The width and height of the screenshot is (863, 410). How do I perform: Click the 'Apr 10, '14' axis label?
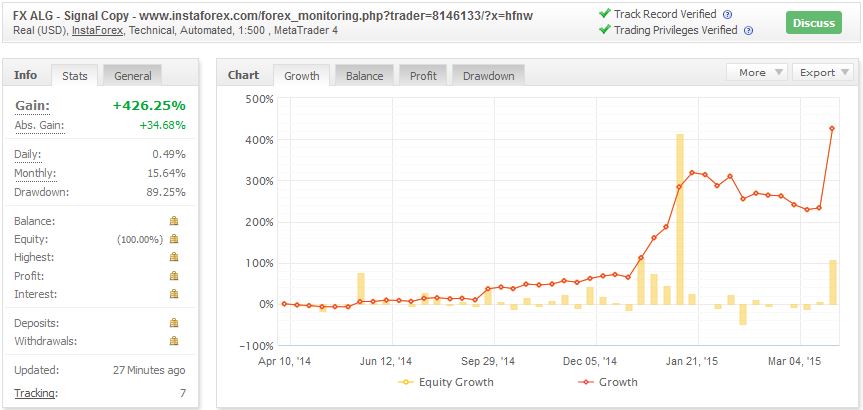(285, 362)
